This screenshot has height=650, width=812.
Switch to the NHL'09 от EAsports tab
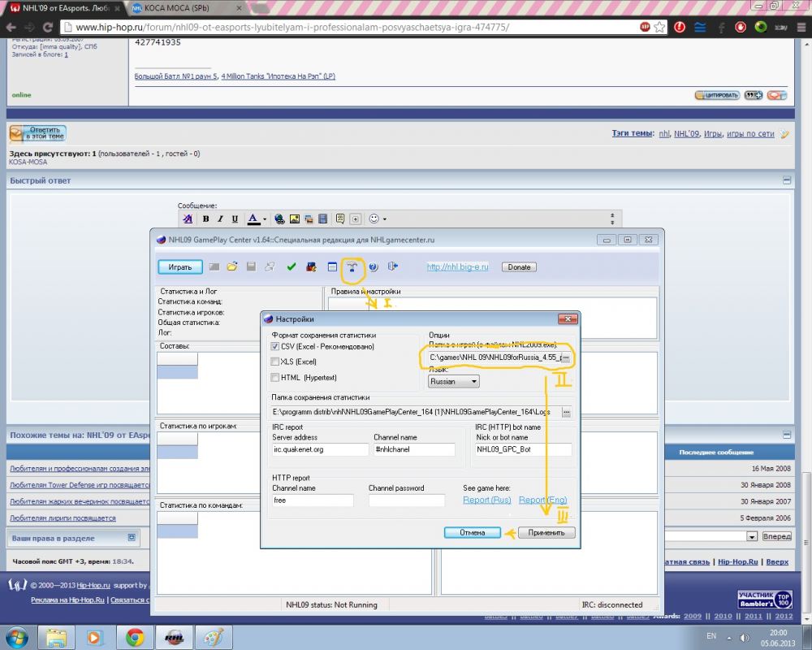coord(65,8)
